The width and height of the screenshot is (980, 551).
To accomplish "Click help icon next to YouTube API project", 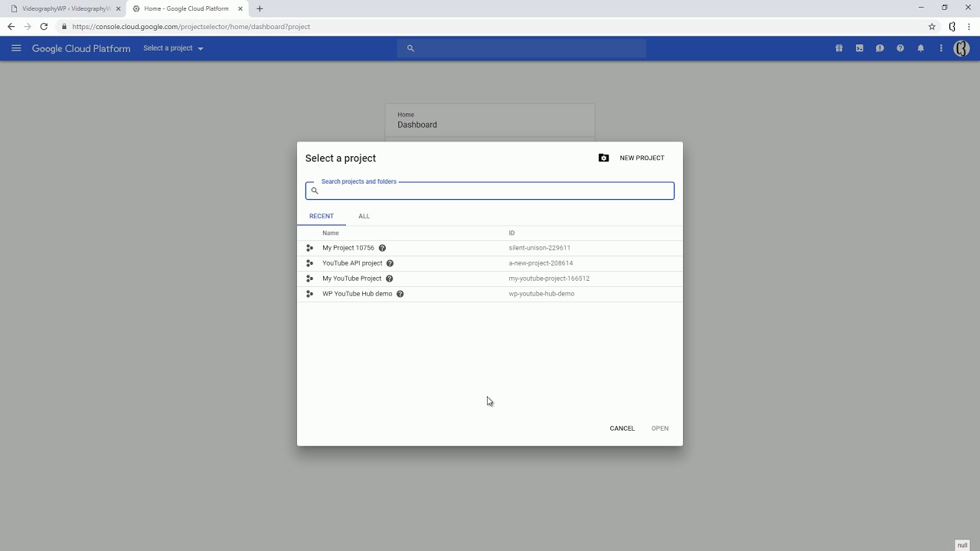I will point(390,263).
